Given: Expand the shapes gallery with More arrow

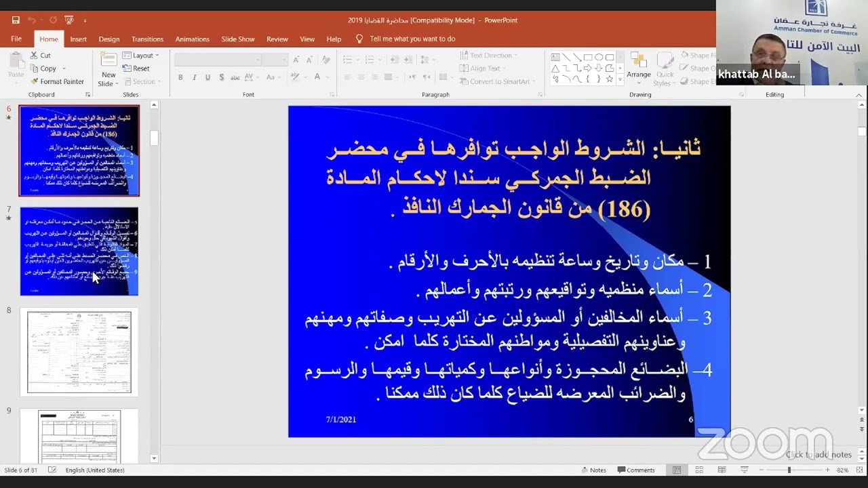Looking at the screenshot, I should click(620, 79).
